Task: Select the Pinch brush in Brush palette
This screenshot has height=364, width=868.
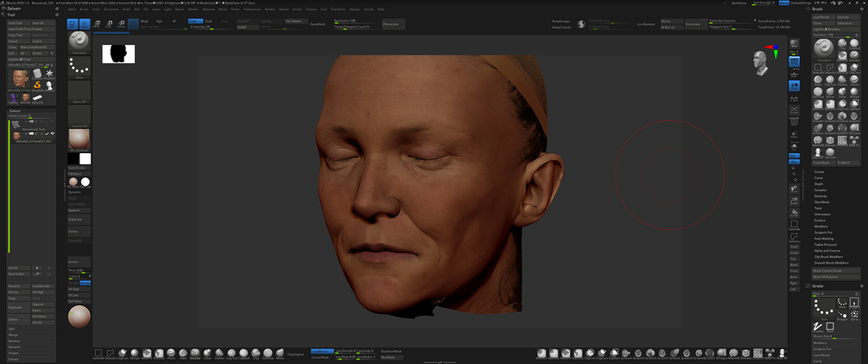Action: (854, 80)
